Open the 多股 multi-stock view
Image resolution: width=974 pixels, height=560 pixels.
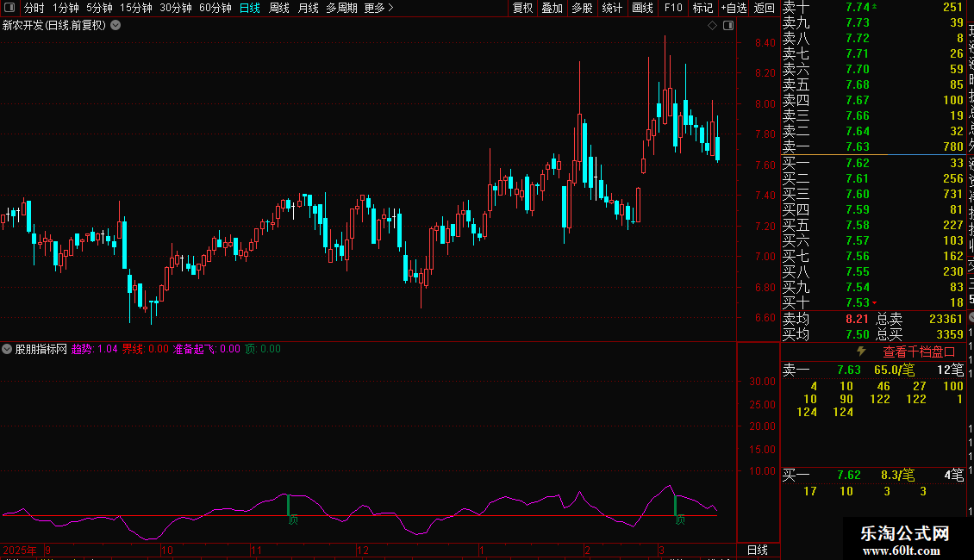pos(582,8)
